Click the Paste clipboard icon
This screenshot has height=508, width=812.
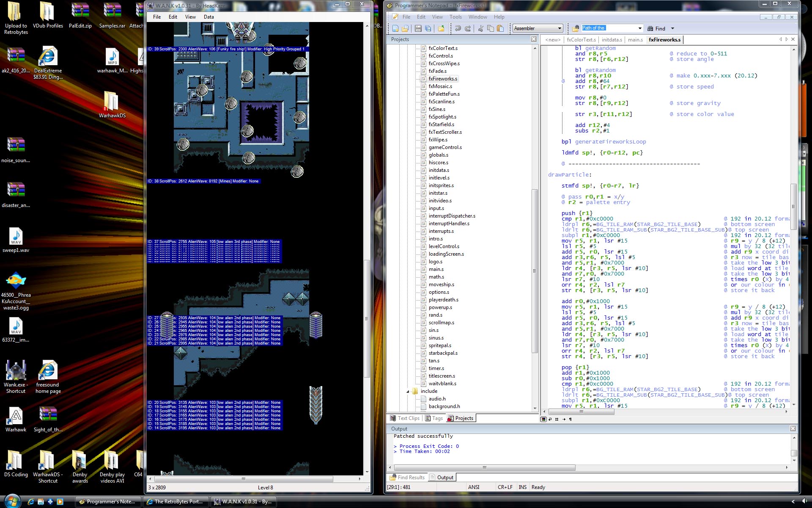click(500, 28)
